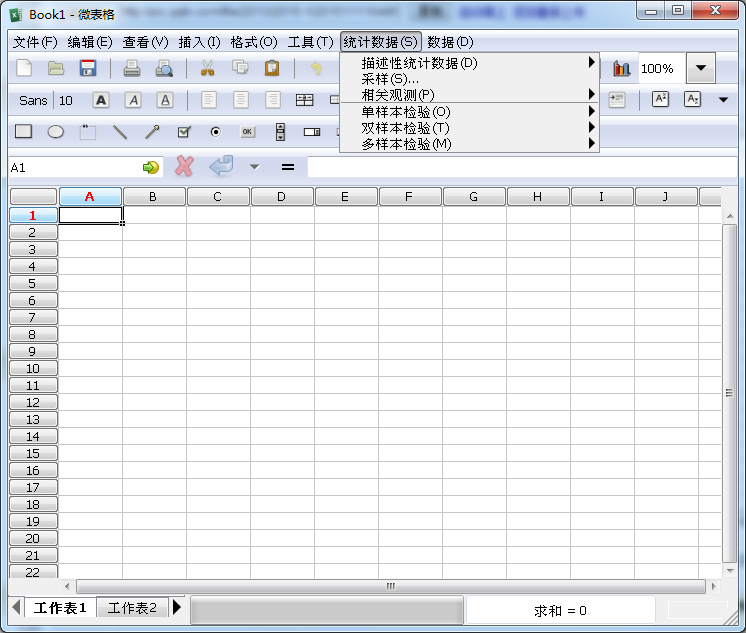The height and width of the screenshot is (633, 746).
Task: Click the red X cancel entry button
Action: pyautogui.click(x=184, y=167)
